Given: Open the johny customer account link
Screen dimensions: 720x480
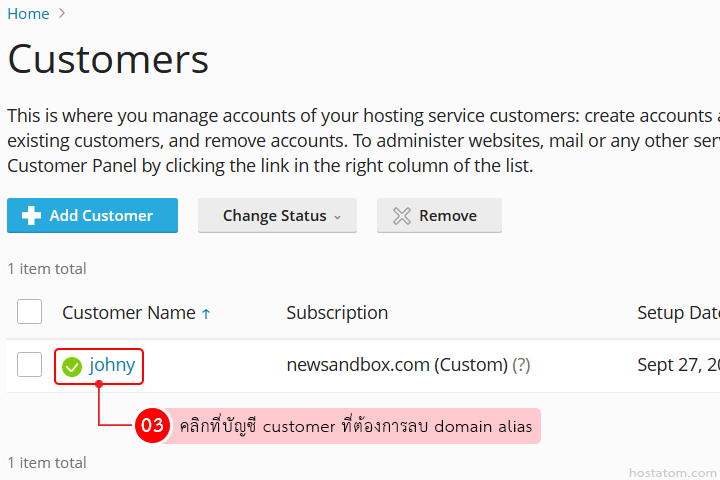Looking at the screenshot, I should pos(112,365).
